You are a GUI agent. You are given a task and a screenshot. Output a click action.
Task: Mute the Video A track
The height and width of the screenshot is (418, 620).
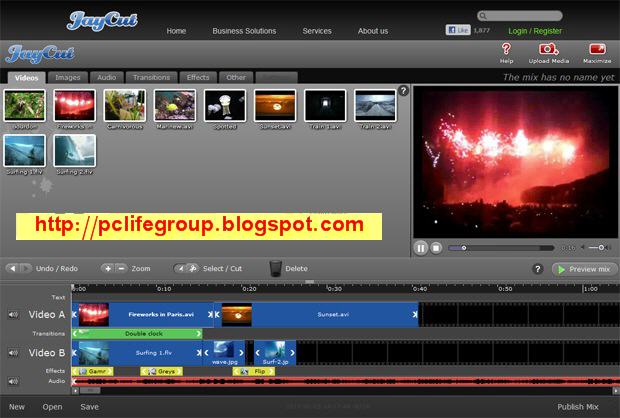click(13, 315)
